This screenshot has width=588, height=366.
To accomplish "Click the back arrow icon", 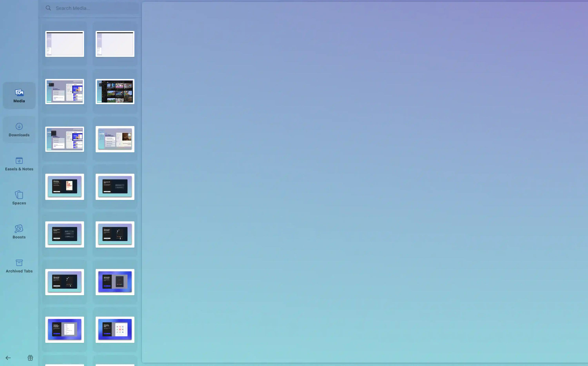I will point(8,358).
